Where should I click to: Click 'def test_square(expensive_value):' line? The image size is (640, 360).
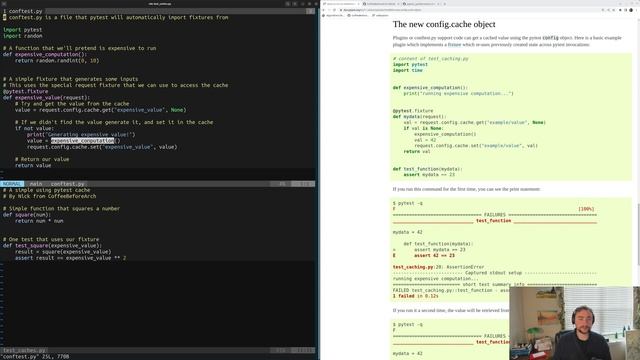(x=52, y=246)
